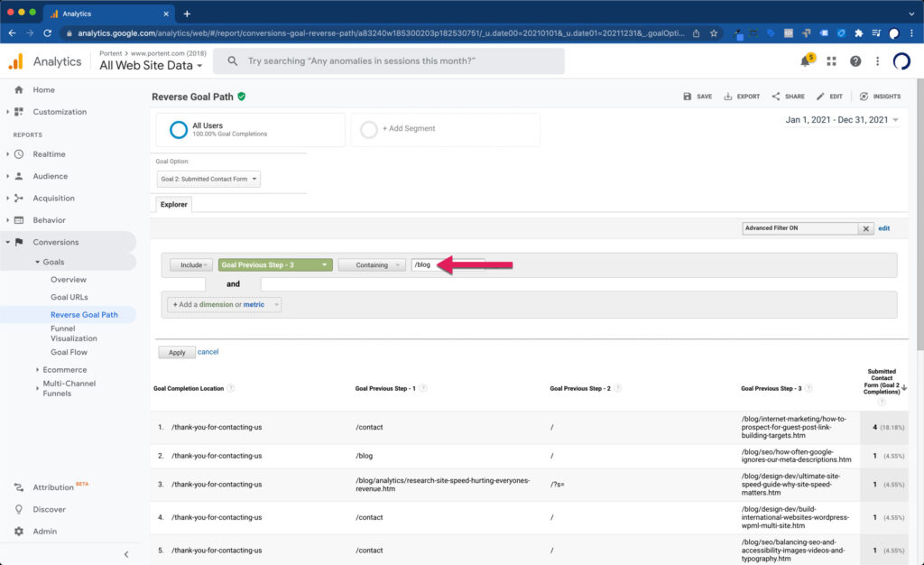The width and height of the screenshot is (924, 565).
Task: Click the Advanced Filter ON field
Action: pyautogui.click(x=800, y=228)
